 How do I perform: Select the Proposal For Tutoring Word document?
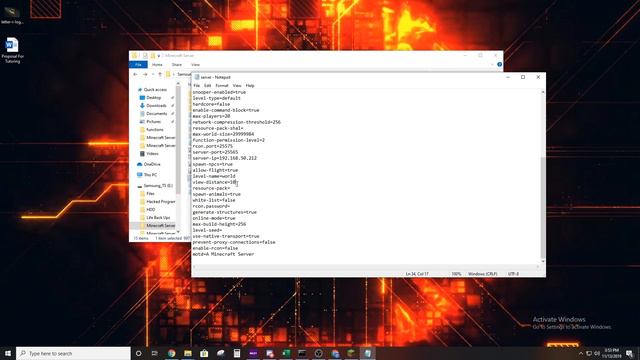click(12, 50)
